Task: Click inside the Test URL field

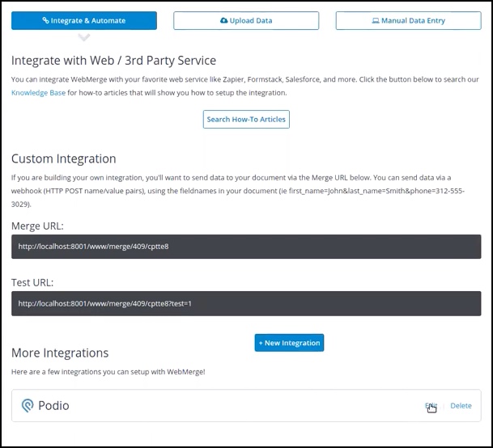Action: [246, 303]
